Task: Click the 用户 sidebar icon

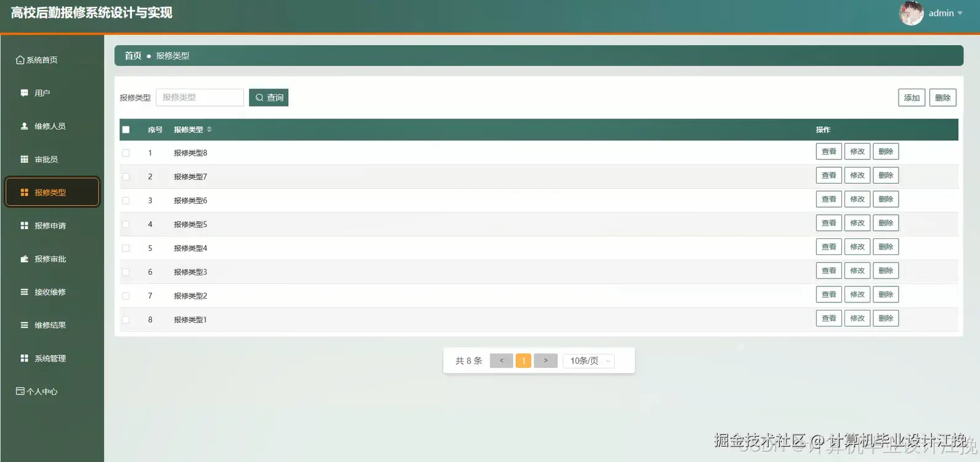Action: tap(25, 93)
